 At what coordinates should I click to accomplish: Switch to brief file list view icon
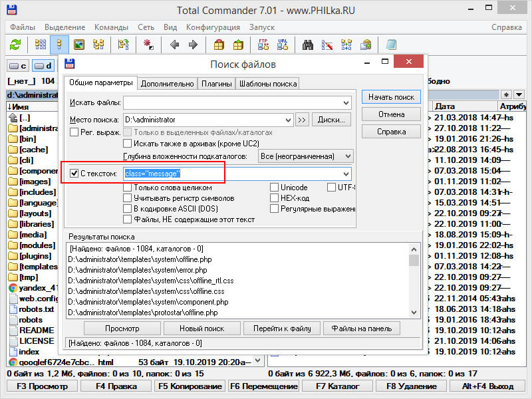click(41, 45)
